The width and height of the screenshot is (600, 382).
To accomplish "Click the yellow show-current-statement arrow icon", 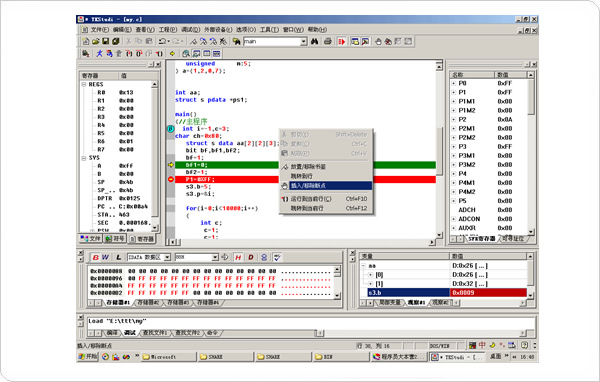I will coord(172,54).
